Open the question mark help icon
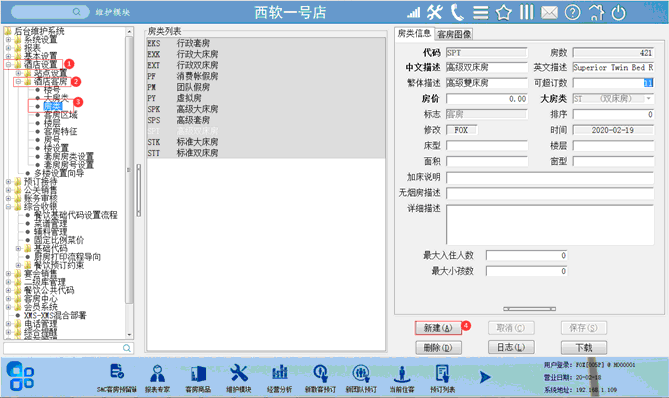669x398 pixels. point(572,12)
